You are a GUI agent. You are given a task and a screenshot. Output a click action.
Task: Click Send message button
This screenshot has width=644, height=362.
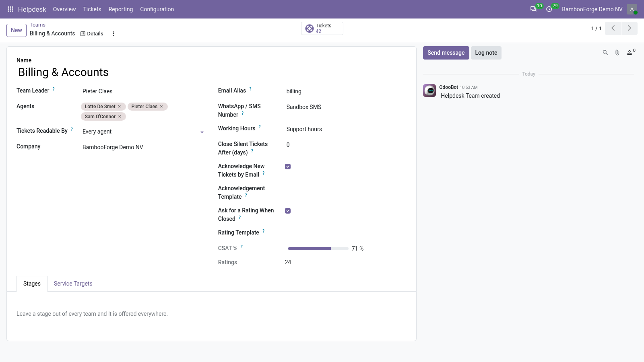446,53
